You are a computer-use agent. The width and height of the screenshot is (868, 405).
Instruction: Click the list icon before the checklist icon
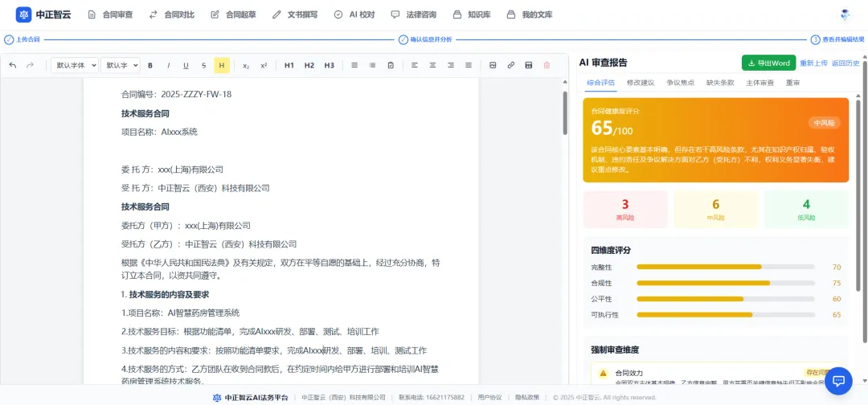(373, 65)
